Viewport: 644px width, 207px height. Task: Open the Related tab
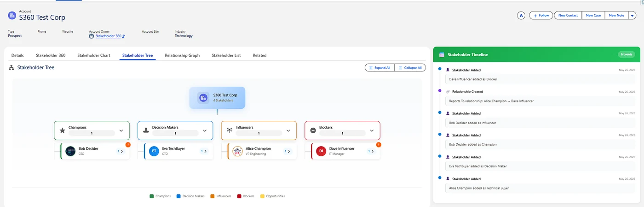coord(259,55)
